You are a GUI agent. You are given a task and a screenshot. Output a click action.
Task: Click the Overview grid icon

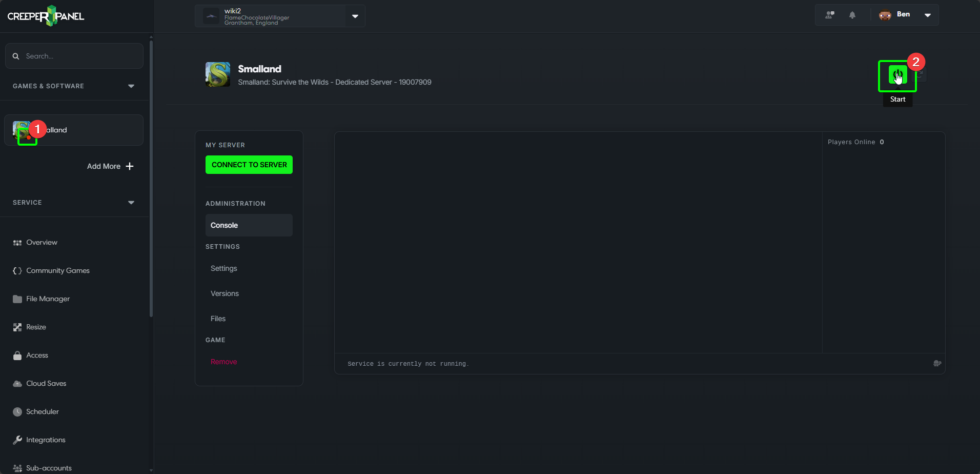click(17, 243)
